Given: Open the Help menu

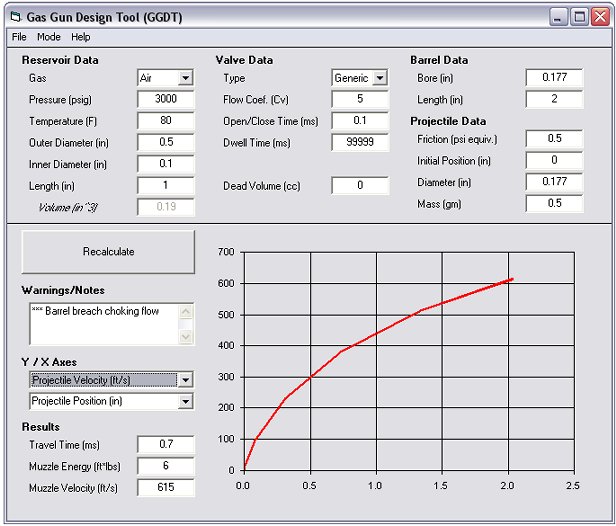Looking at the screenshot, I should coord(81,37).
